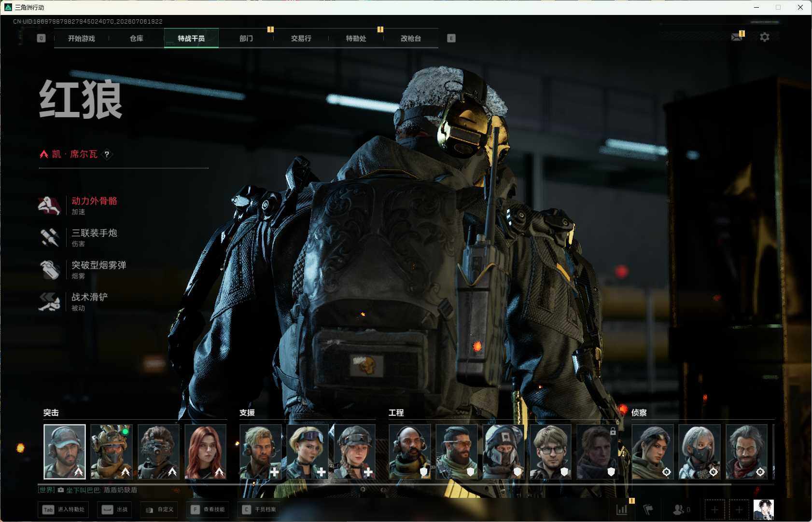
Task: Select blonde support operator with goggles
Action: (x=308, y=452)
